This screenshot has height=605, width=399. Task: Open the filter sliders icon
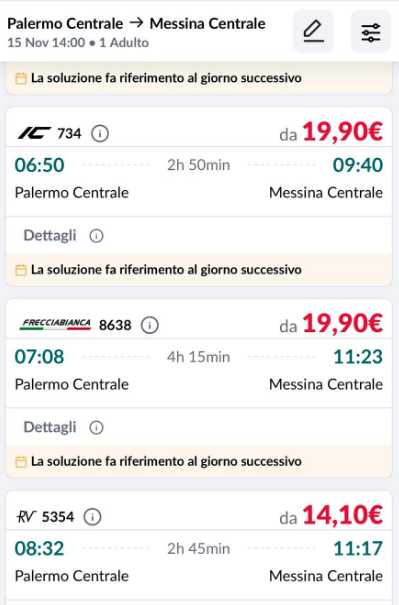pyautogui.click(x=371, y=32)
